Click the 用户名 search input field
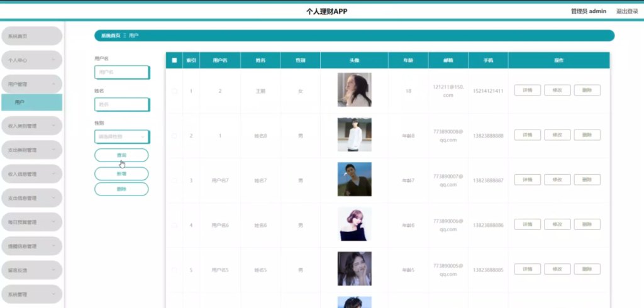This screenshot has width=644, height=308. click(x=122, y=72)
